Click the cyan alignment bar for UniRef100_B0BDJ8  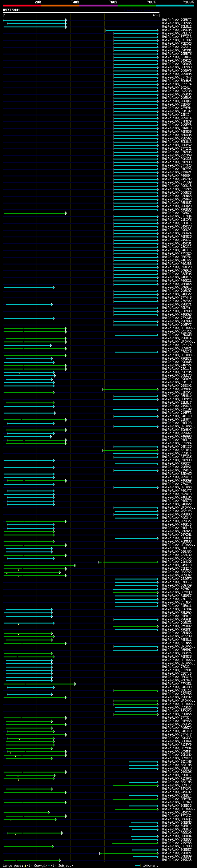(x=143, y=769)
